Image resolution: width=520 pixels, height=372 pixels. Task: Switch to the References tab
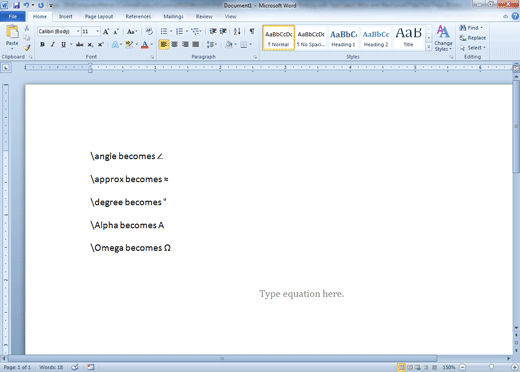[138, 16]
